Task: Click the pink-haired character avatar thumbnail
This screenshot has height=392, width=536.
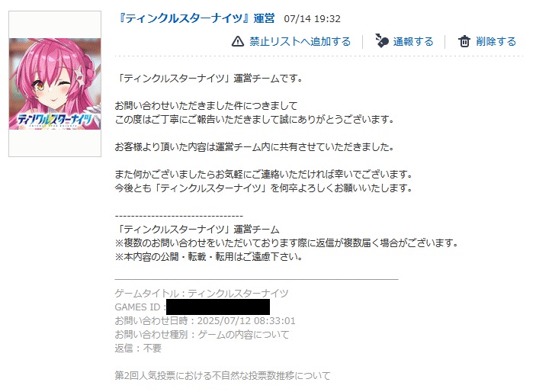Action: point(55,84)
